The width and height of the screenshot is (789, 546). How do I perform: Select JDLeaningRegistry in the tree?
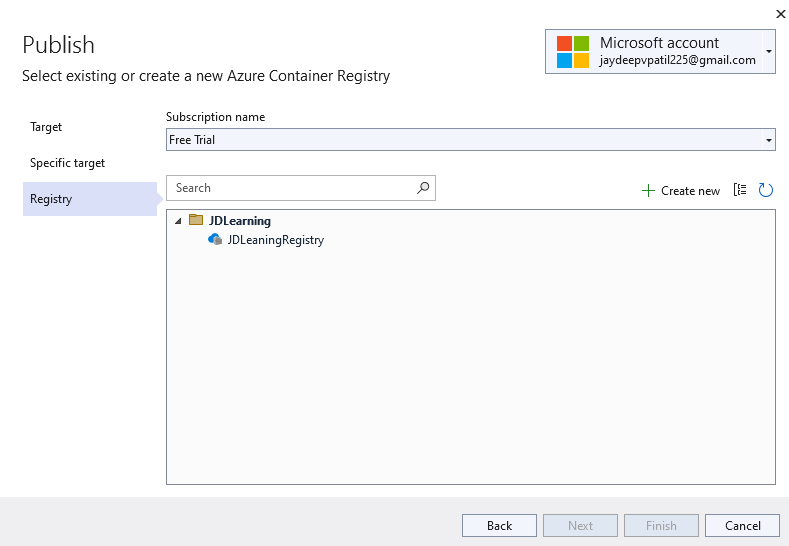tap(275, 240)
